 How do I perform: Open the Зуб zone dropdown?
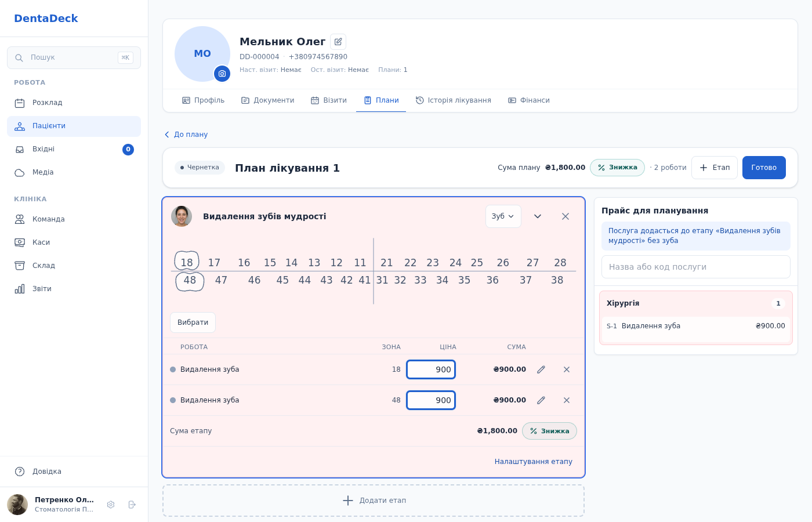coord(503,216)
